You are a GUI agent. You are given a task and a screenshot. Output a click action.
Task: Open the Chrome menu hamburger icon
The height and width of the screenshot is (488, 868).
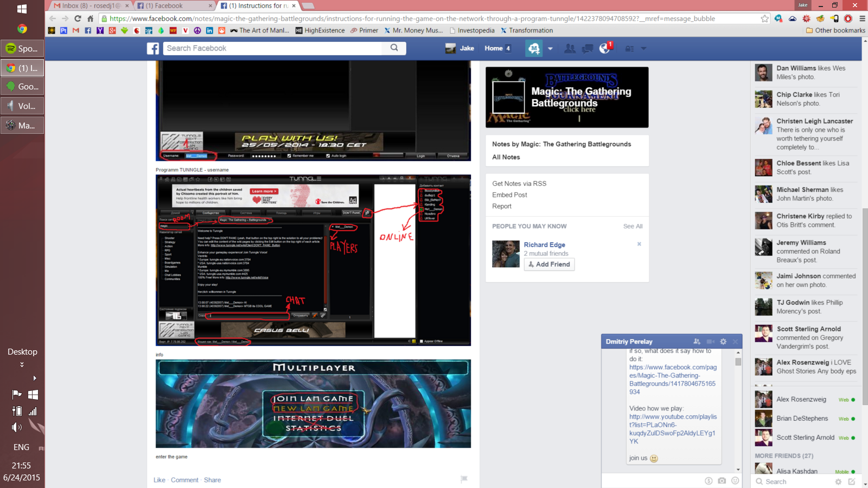[862, 18]
